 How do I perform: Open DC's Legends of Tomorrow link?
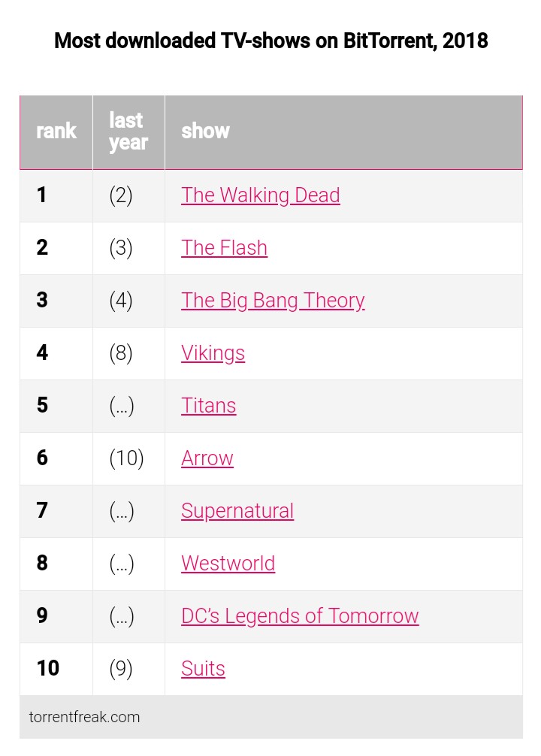[299, 616]
